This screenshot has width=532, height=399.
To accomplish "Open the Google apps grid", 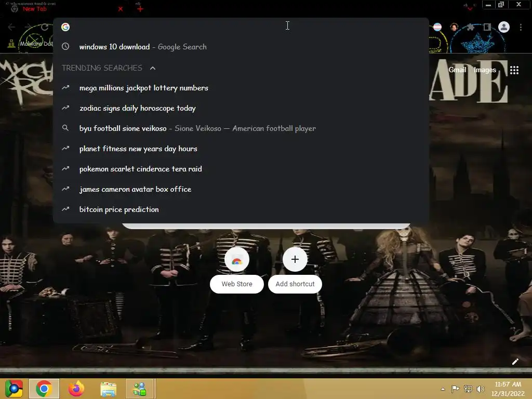I will tap(514, 70).
